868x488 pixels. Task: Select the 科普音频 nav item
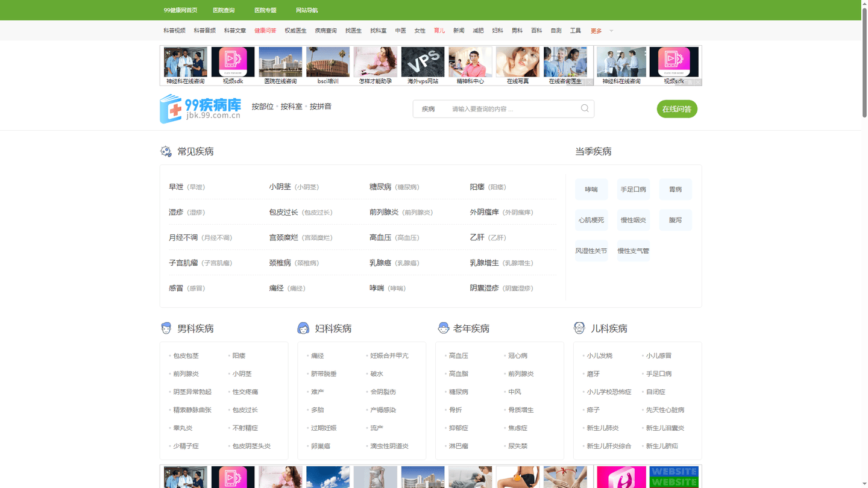[204, 31]
